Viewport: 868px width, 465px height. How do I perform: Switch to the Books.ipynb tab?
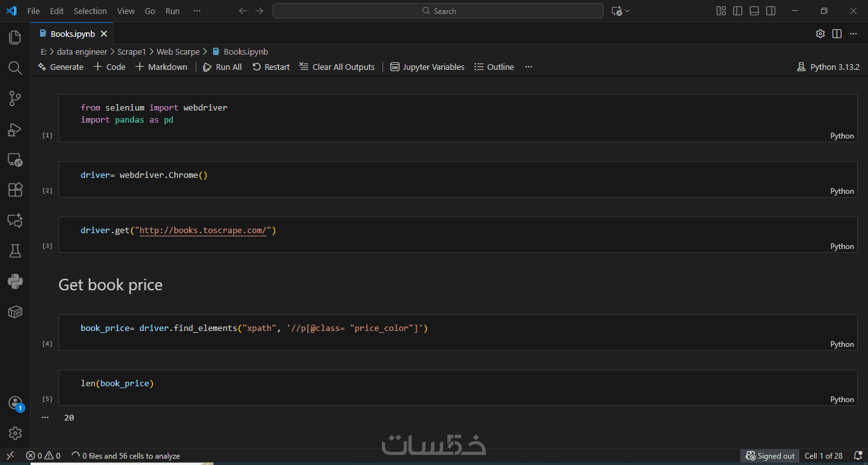[x=72, y=34]
